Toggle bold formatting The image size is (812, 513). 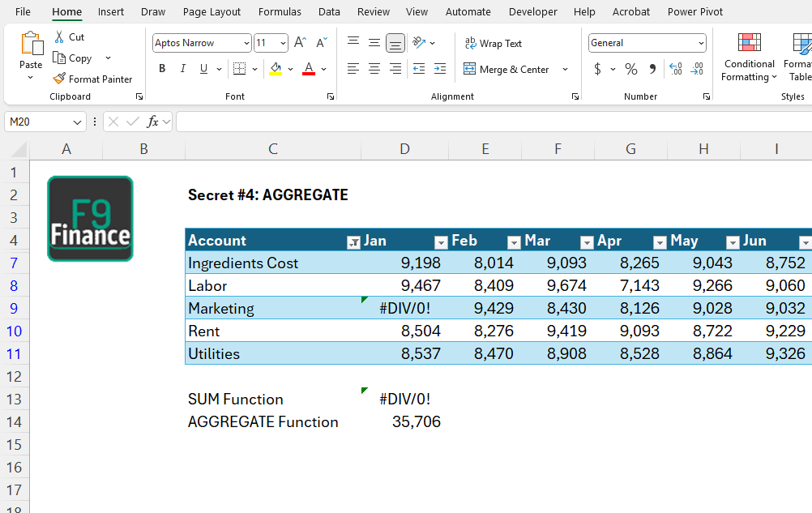tap(161, 68)
